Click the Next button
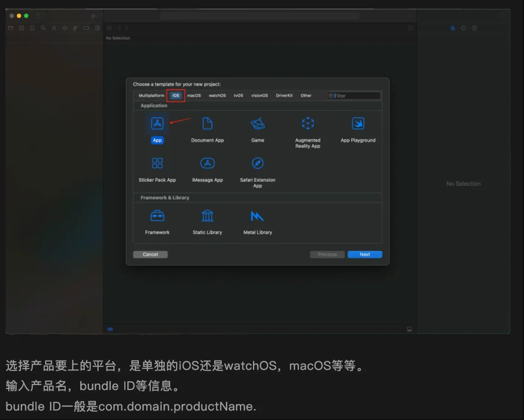The width and height of the screenshot is (524, 420). [364, 254]
